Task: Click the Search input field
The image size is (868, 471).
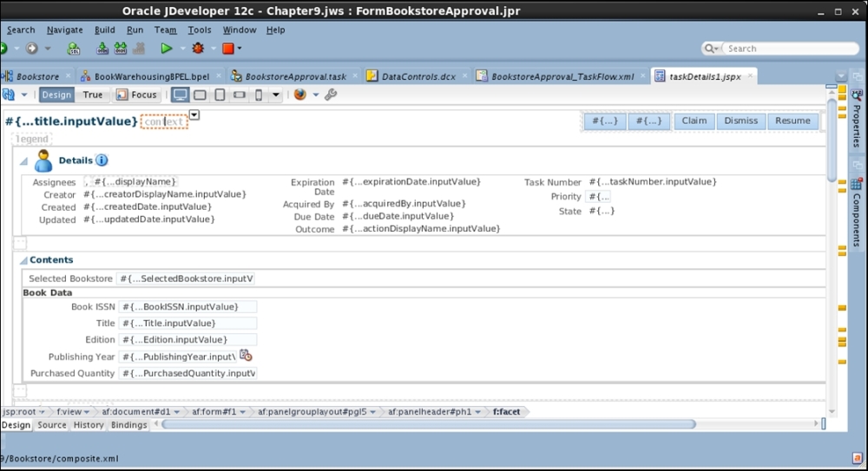Action: [792, 49]
